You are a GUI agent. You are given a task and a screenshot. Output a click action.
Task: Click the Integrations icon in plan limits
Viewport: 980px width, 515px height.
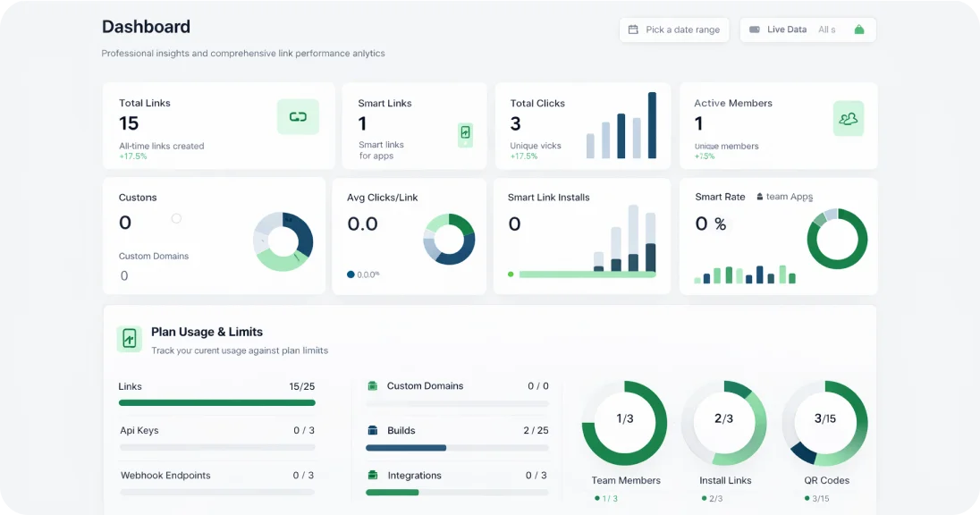coord(372,475)
